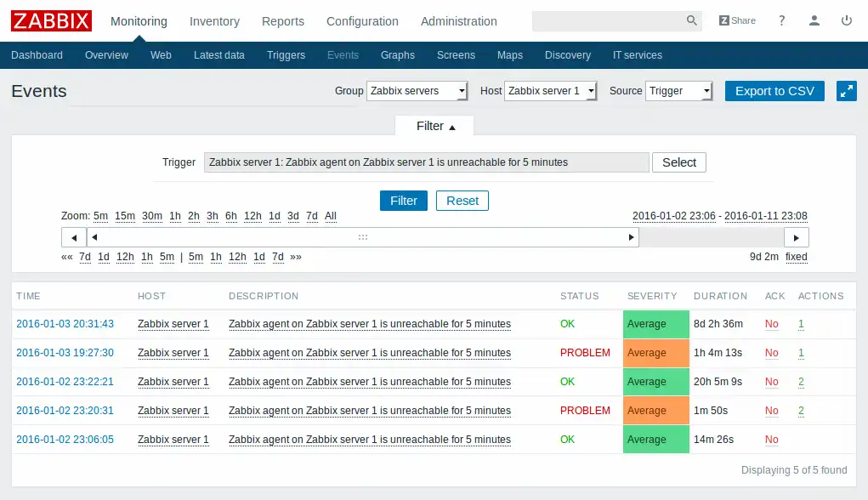Open the Inventory menu

click(214, 21)
